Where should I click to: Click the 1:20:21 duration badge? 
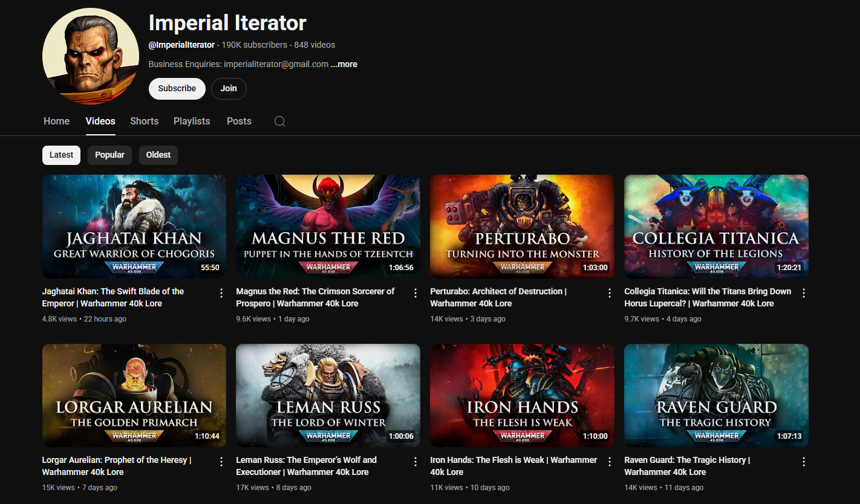pos(789,268)
